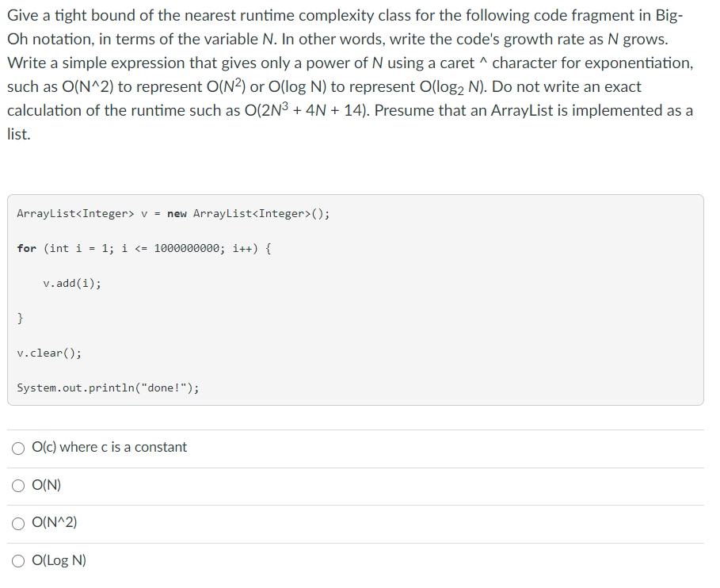Image resolution: width=720 pixels, height=588 pixels.
Task: Click the caret ^ character in the question
Action: click(482, 62)
